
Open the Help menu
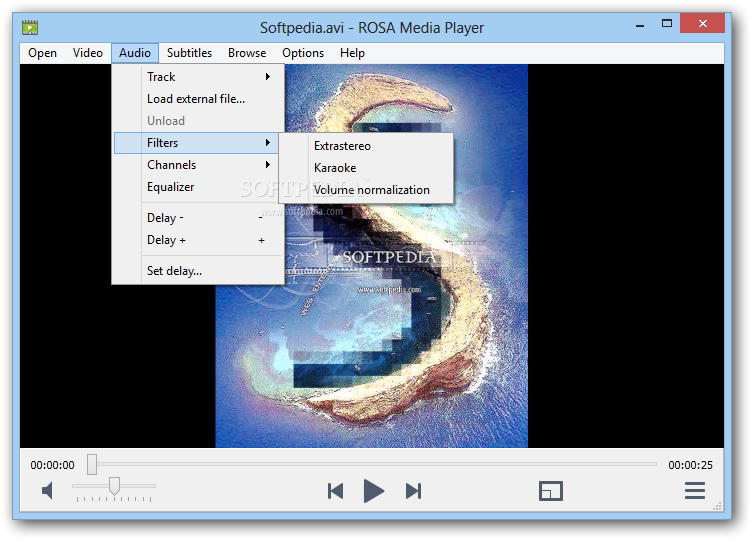352,53
